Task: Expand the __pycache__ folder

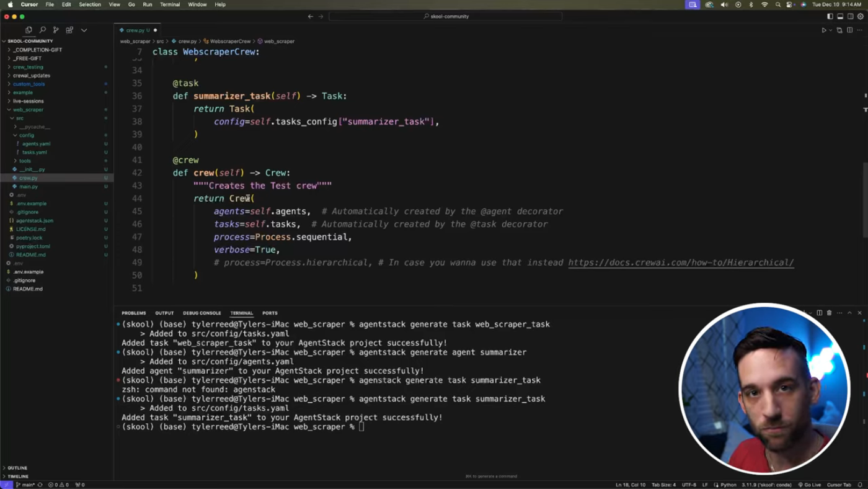Action: [34, 127]
